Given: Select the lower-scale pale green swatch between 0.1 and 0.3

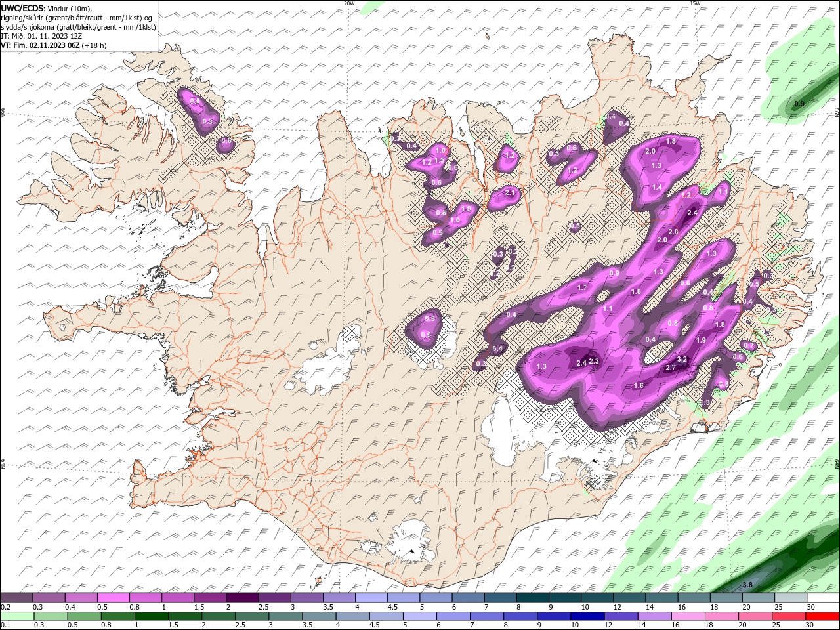Looking at the screenshot, I should click(x=17, y=616).
